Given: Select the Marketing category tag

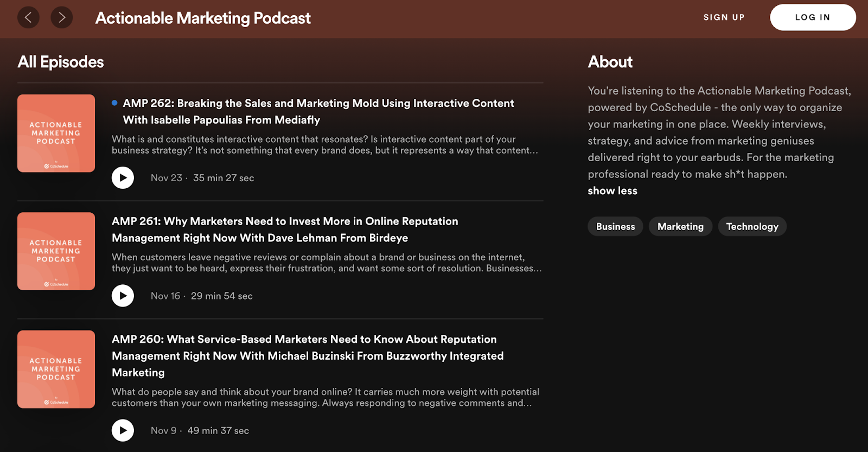Looking at the screenshot, I should [680, 226].
